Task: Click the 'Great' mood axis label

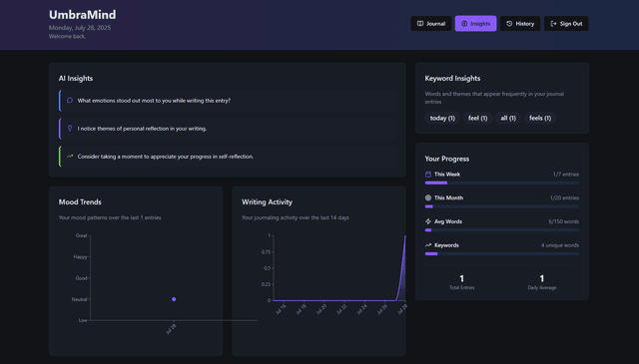Action: pyautogui.click(x=81, y=235)
